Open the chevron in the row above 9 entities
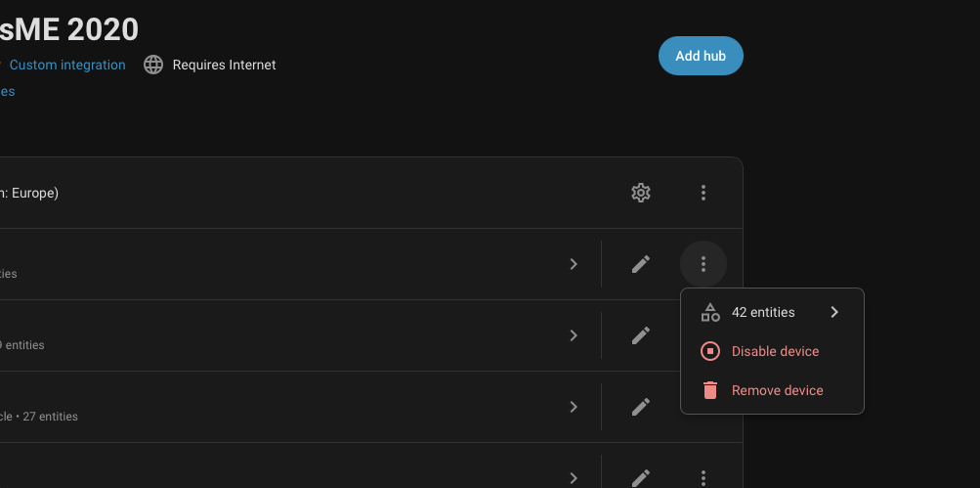Viewport: 980px width, 488px height. point(574,264)
